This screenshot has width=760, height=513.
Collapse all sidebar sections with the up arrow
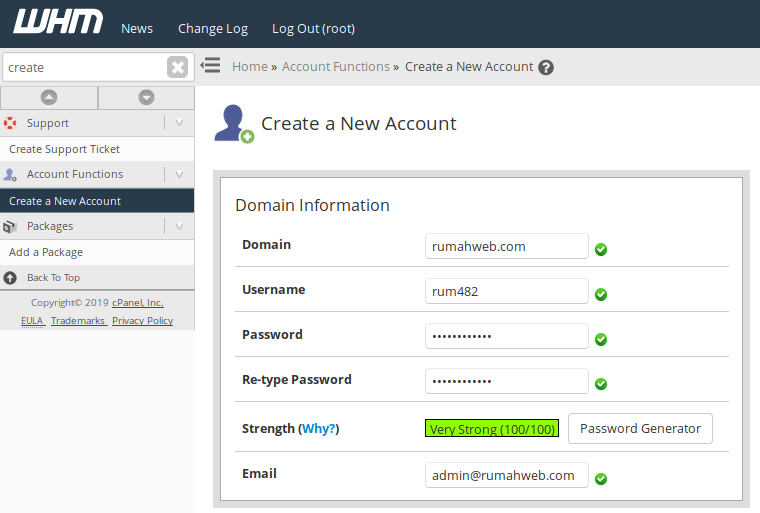[48, 97]
